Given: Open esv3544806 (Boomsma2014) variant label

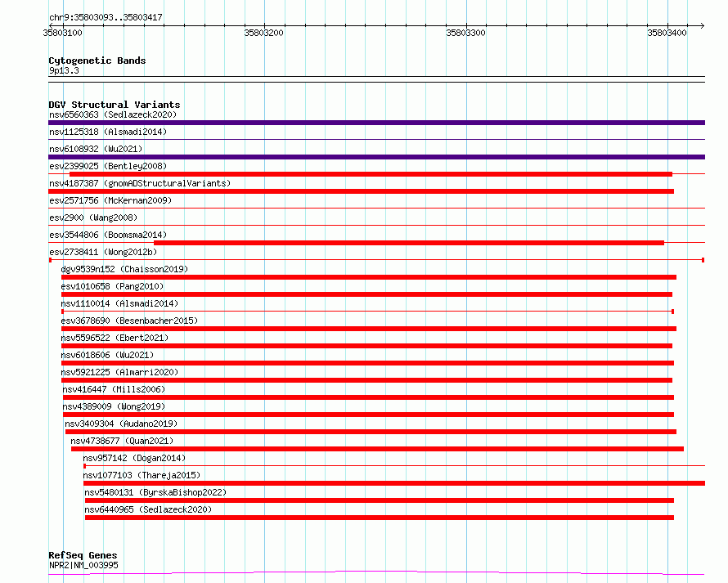Looking at the screenshot, I should coord(108,235).
